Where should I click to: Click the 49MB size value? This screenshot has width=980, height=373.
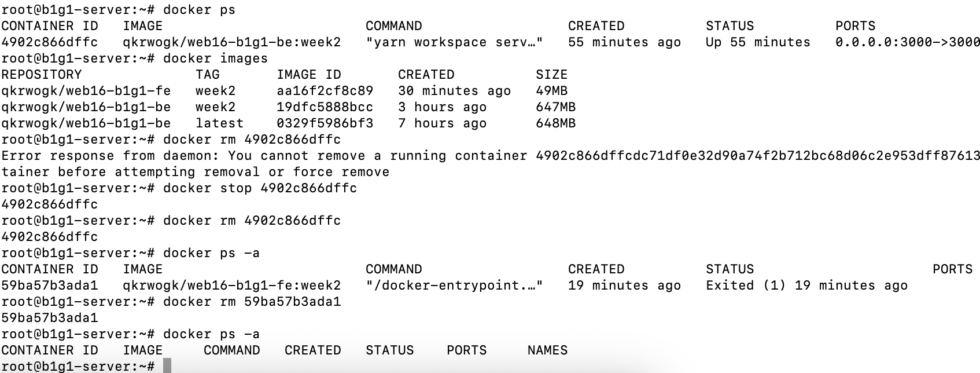tap(552, 91)
